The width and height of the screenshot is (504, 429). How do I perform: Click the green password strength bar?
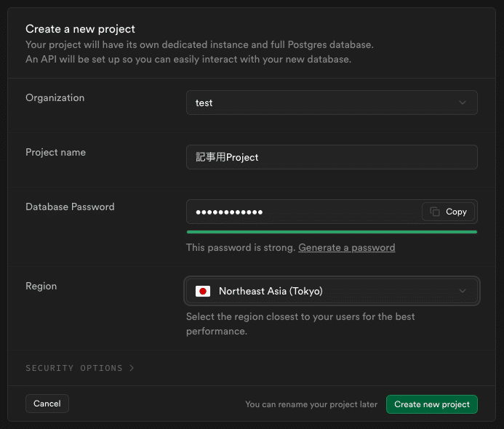[331, 232]
